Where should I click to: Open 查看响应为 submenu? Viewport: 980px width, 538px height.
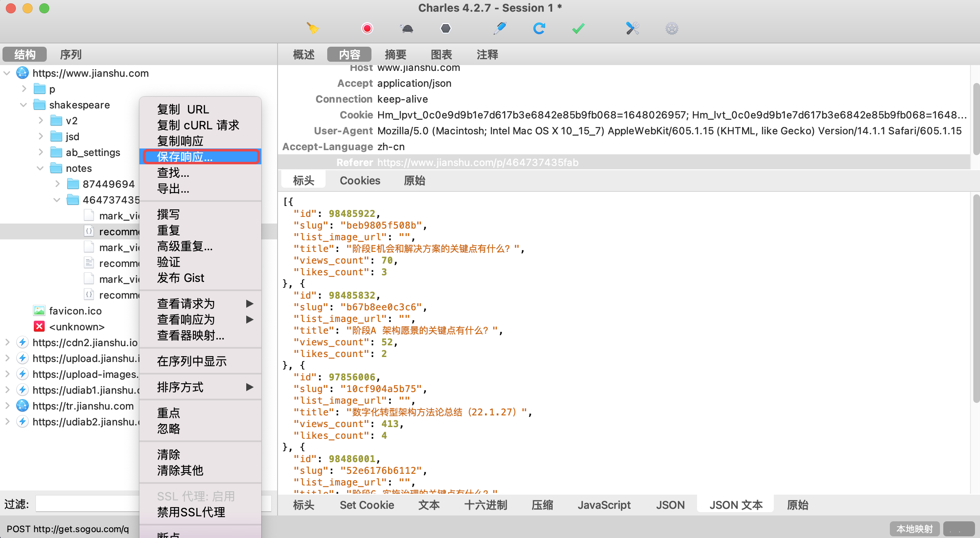[x=200, y=319]
